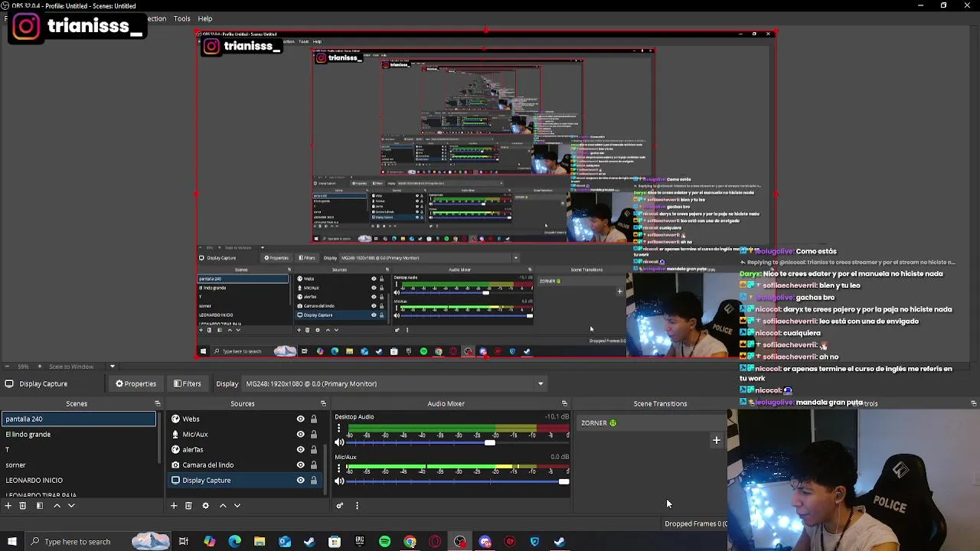Add a new source with the plus icon
The height and width of the screenshot is (551, 980).
click(174, 505)
